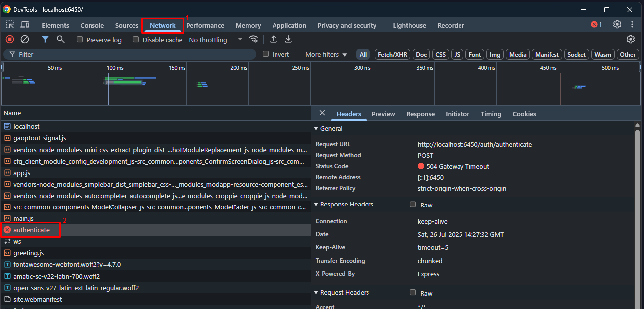Import HAR file upload icon
Viewport: 644px width, 309px height.
(274, 39)
